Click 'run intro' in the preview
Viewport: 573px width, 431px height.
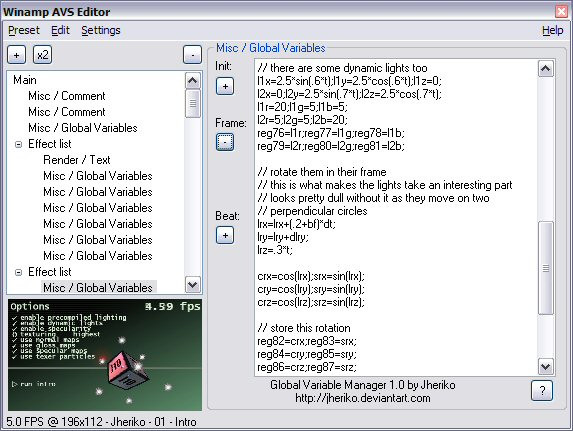pos(34,384)
